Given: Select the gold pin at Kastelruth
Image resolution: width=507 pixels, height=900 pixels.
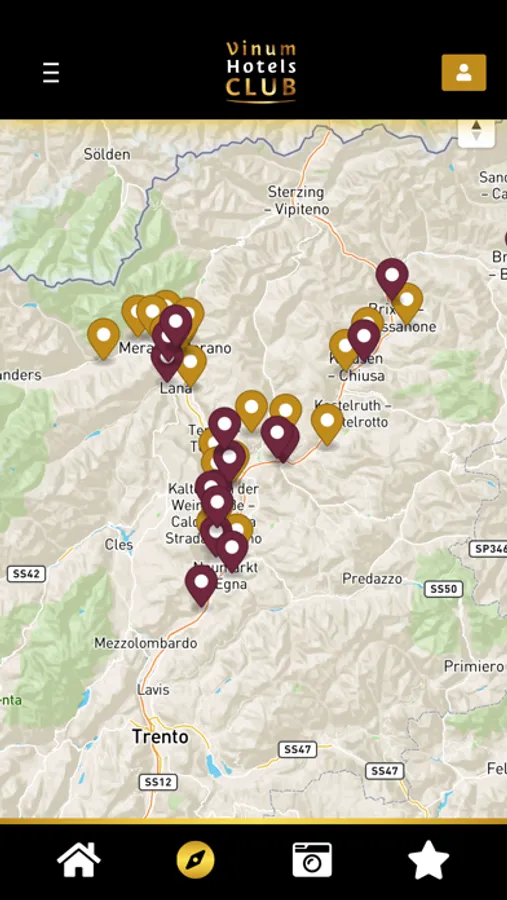Looking at the screenshot, I should (327, 424).
